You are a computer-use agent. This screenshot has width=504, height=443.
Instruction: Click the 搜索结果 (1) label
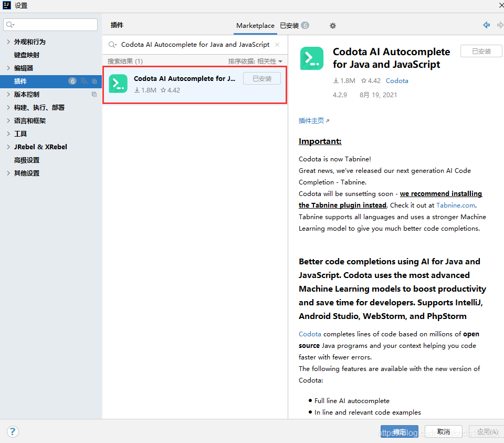coord(125,61)
